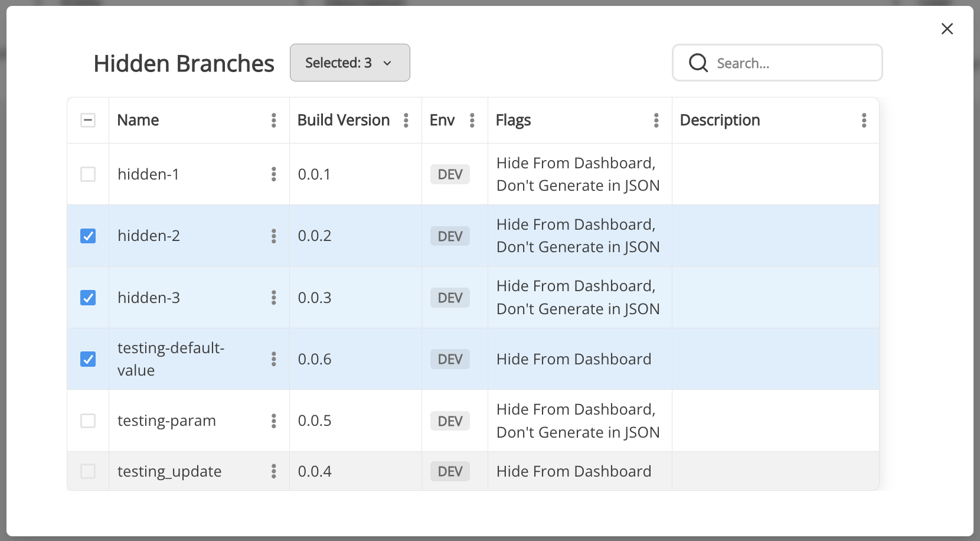
Task: Uncheck the testing-default-value checkbox
Action: point(88,359)
